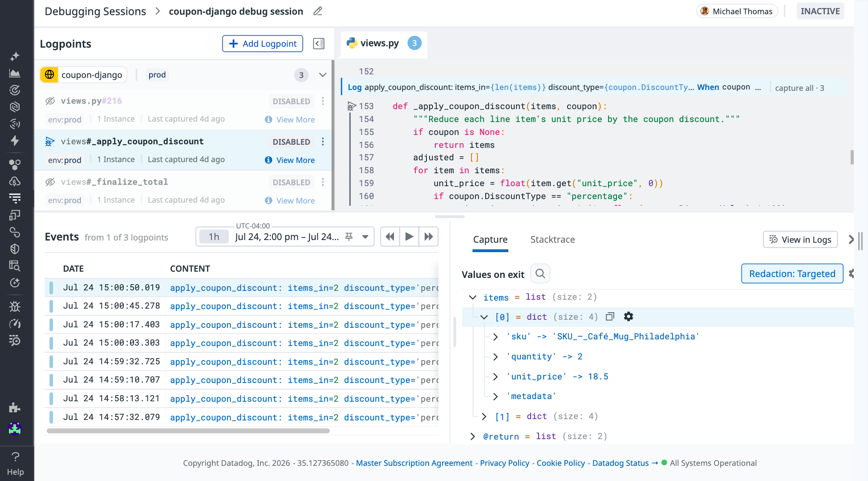This screenshot has height=481, width=868.
Task: Open the time range dropdown
Action: pyautogui.click(x=365, y=237)
